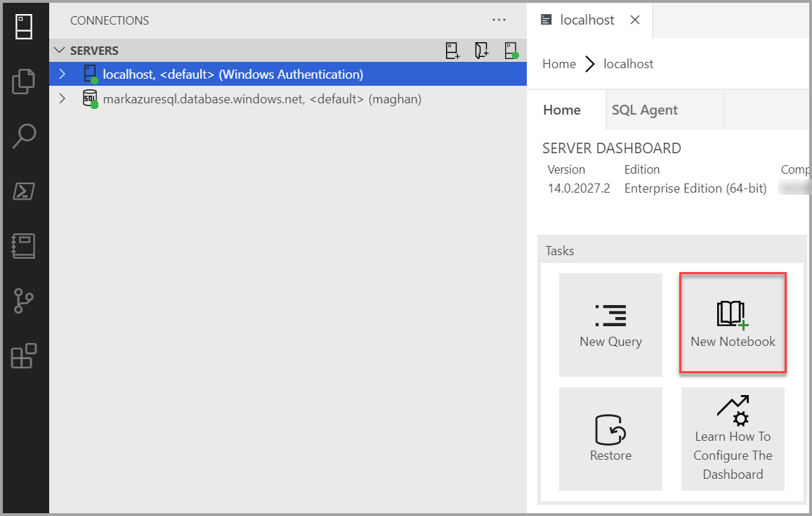The image size is (812, 516).
Task: Open the Search magnifier icon
Action: (24, 136)
